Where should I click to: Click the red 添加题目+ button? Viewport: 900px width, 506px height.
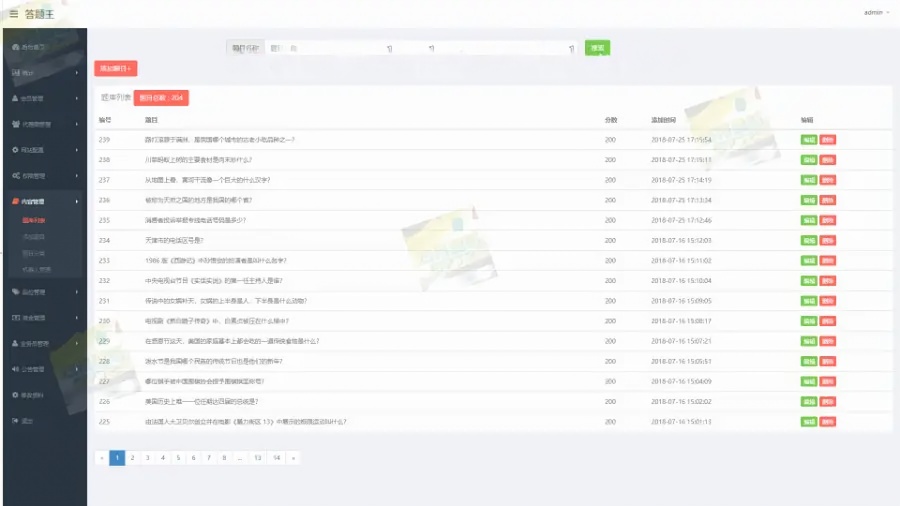coord(115,68)
